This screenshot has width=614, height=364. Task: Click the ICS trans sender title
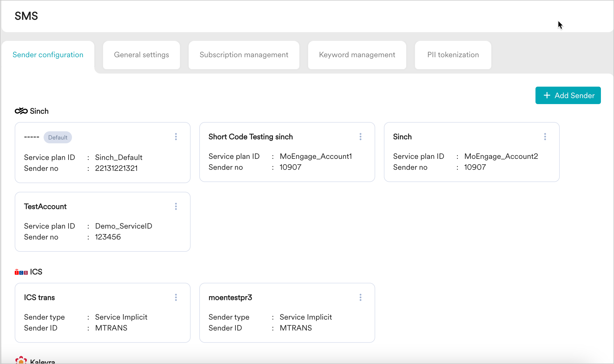coord(39,298)
